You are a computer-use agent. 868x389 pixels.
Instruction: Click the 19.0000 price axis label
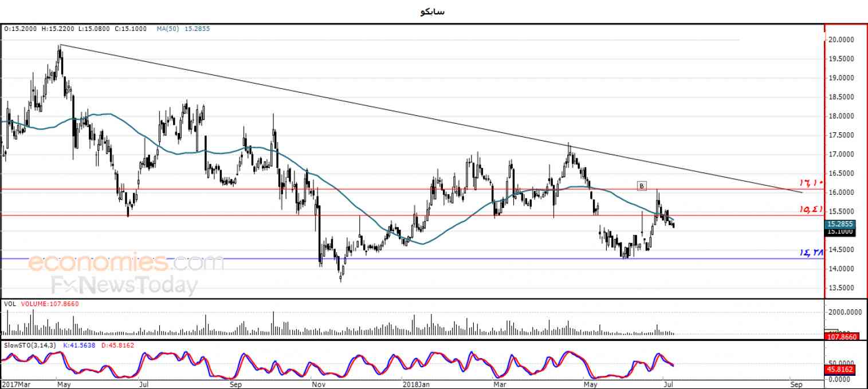coord(842,78)
